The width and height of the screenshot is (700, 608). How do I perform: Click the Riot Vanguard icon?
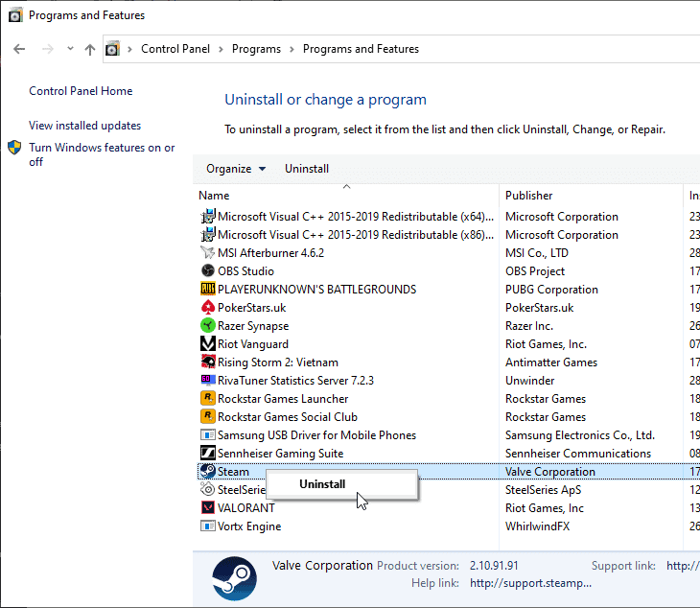pos(207,343)
